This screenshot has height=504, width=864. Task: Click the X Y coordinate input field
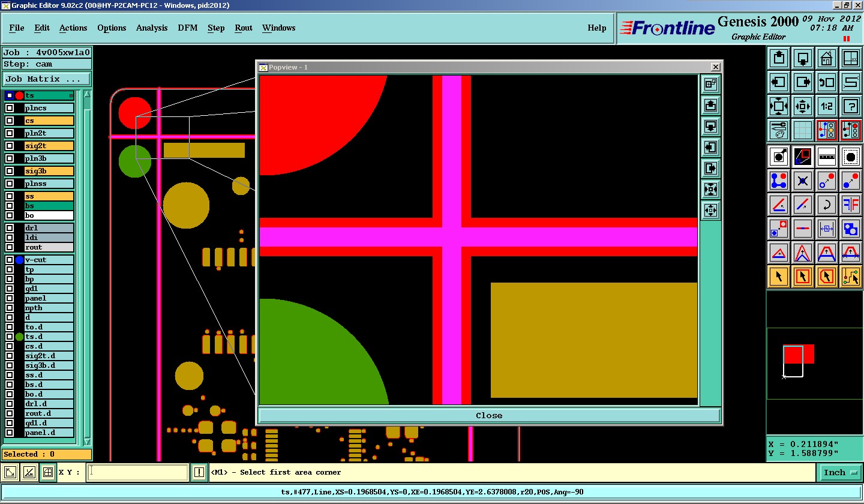point(138,472)
